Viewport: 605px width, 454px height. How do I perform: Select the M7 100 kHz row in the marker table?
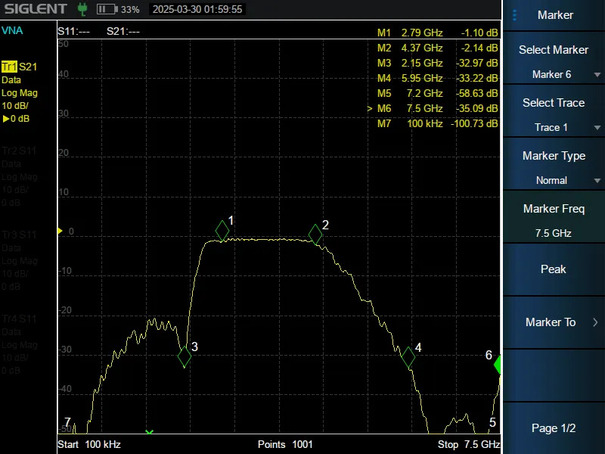coord(438,123)
